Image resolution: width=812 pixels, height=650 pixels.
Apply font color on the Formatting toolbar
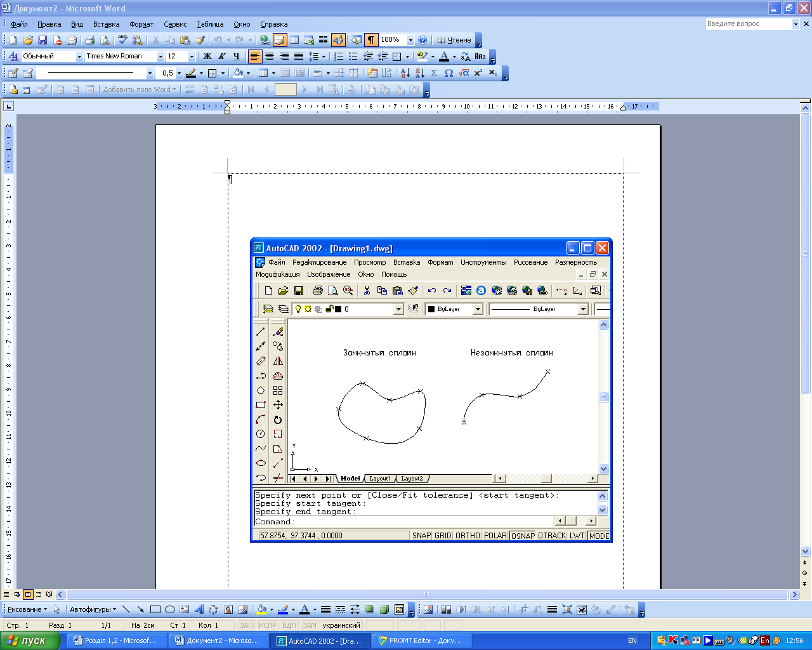click(x=444, y=56)
